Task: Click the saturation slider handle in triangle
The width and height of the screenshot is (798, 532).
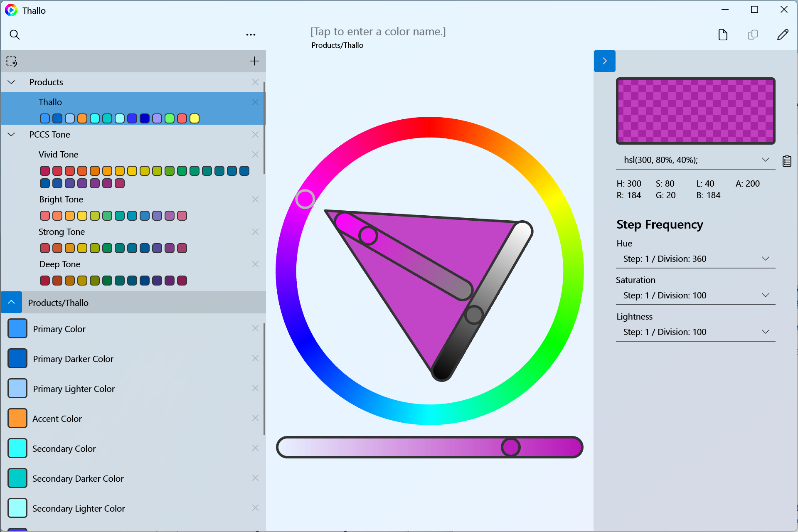Action: (x=368, y=236)
